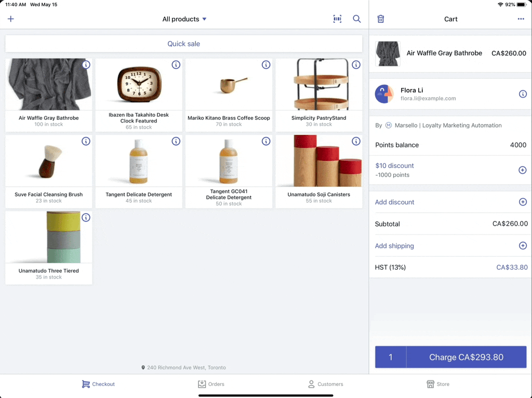
Task: Open Flora Li's avatar picture
Action: [x=384, y=94]
